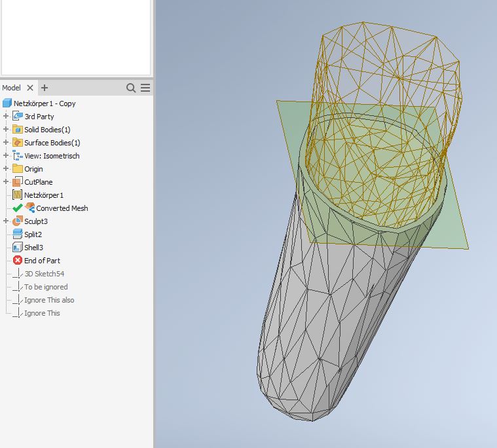This screenshot has width=497, height=448.
Task: Select the Netzkörper1 - Copy root label
Action: tap(45, 103)
